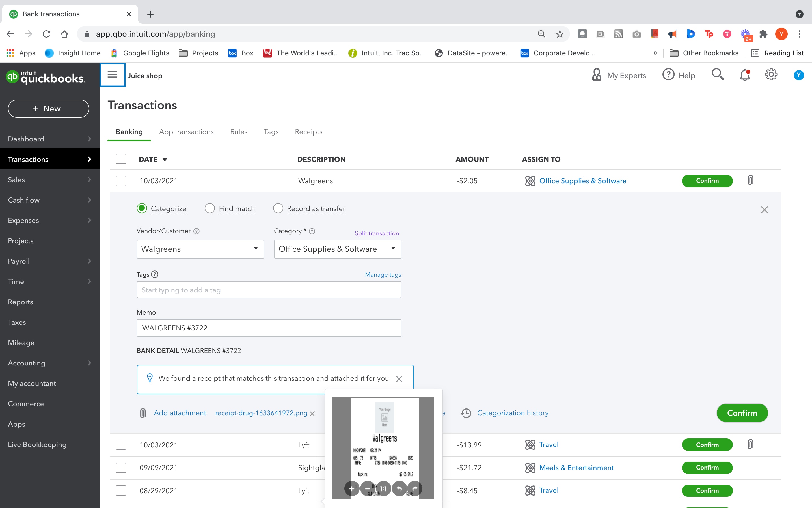The width and height of the screenshot is (812, 508).
Task: Click the paperclip on the Lyft $13.99 row
Action: click(751, 445)
